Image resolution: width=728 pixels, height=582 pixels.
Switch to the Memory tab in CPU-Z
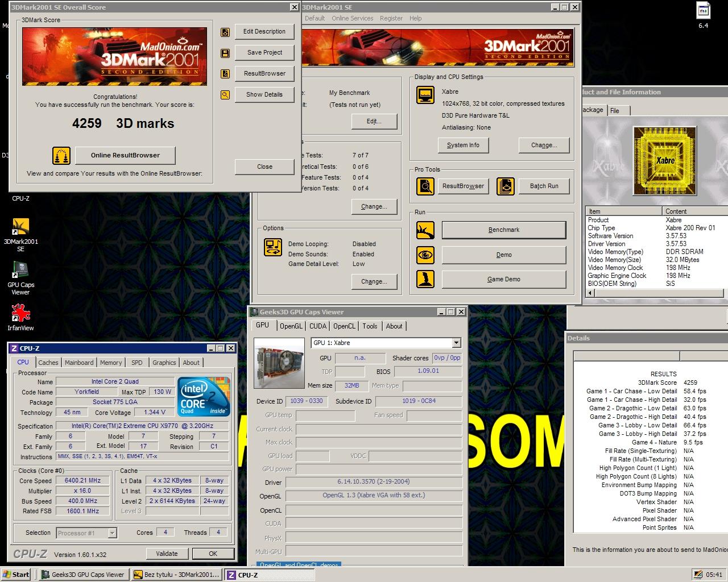coord(111,363)
